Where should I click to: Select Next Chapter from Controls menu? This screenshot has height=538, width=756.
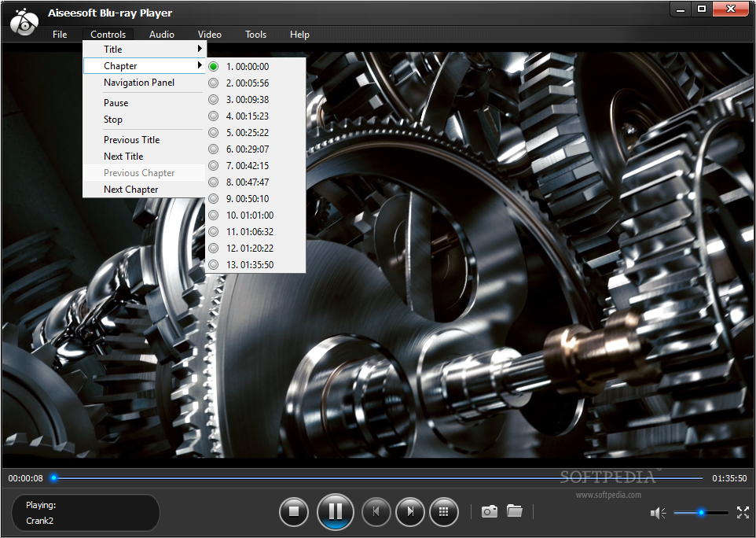[130, 189]
